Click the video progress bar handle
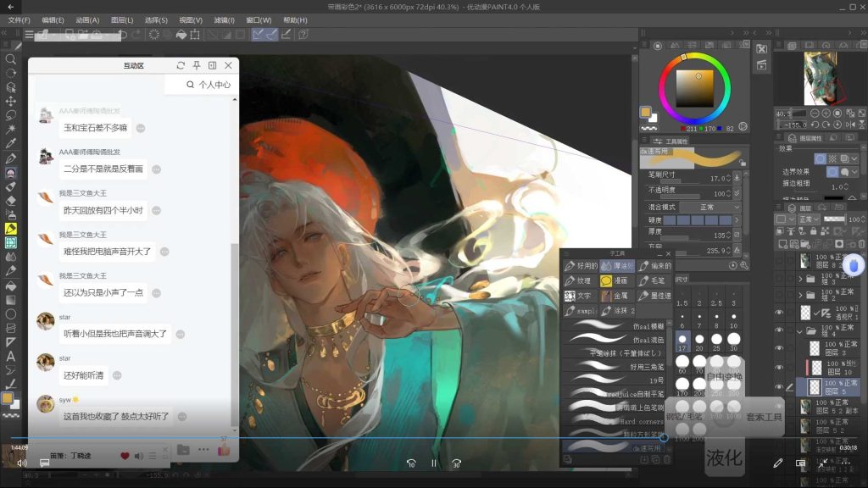The height and width of the screenshot is (488, 868). point(663,438)
